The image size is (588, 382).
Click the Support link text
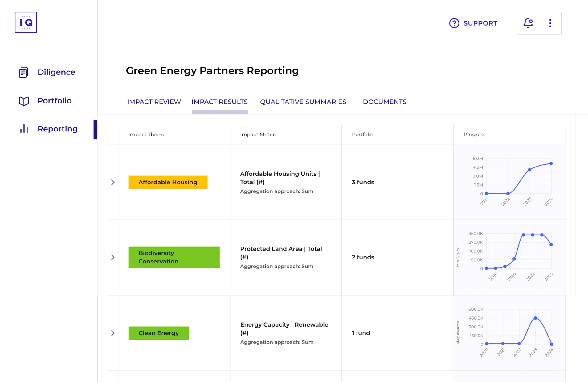pyautogui.click(x=480, y=23)
